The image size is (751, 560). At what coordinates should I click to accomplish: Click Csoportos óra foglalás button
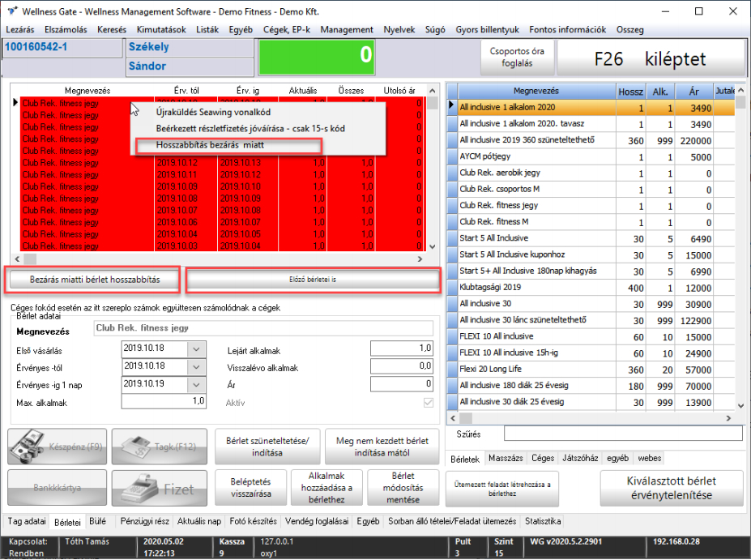pos(517,57)
